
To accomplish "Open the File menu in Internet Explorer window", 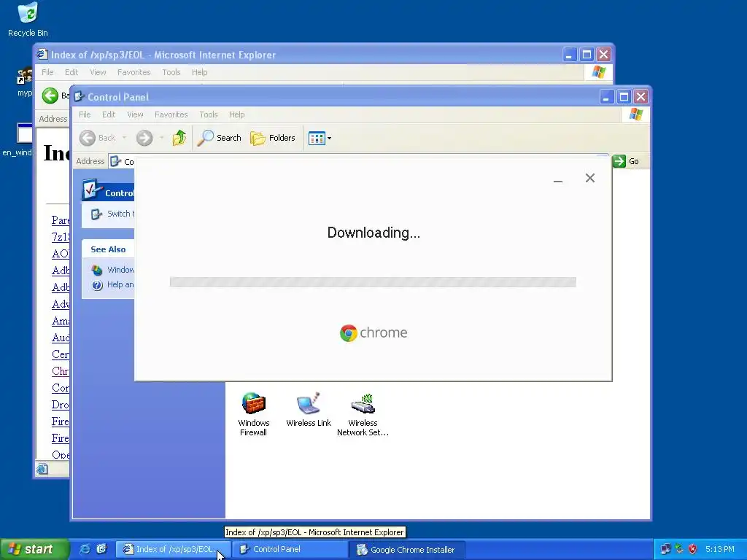I will pyautogui.click(x=47, y=72).
